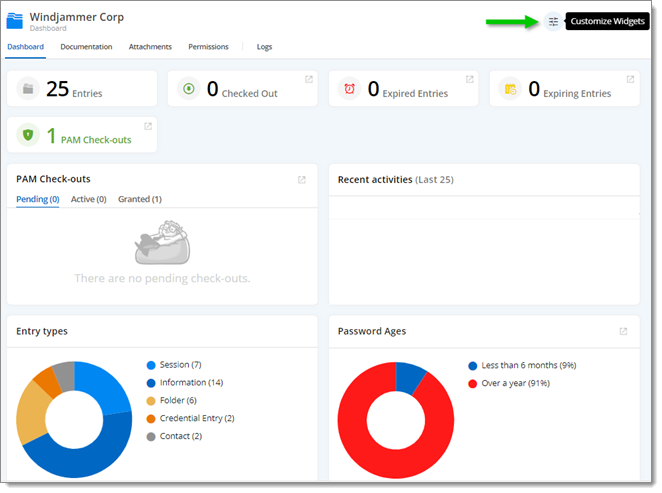Open PAM Check-outs panel pop-out icon
The image size is (662, 493).
coord(301,180)
